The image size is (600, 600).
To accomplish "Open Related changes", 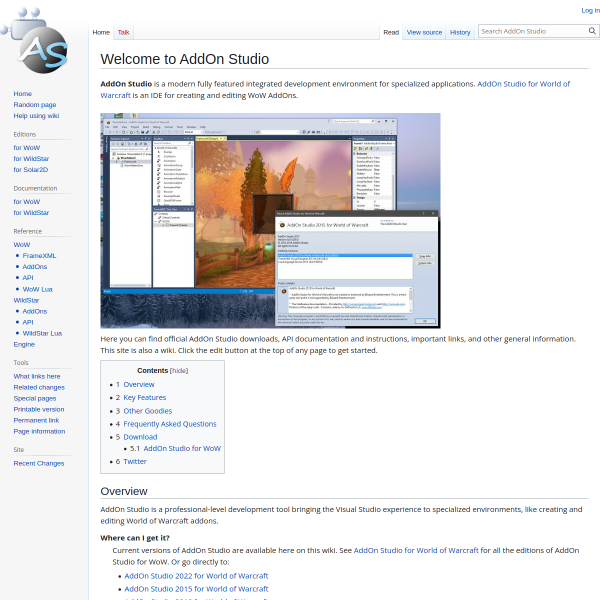I will [39, 388].
